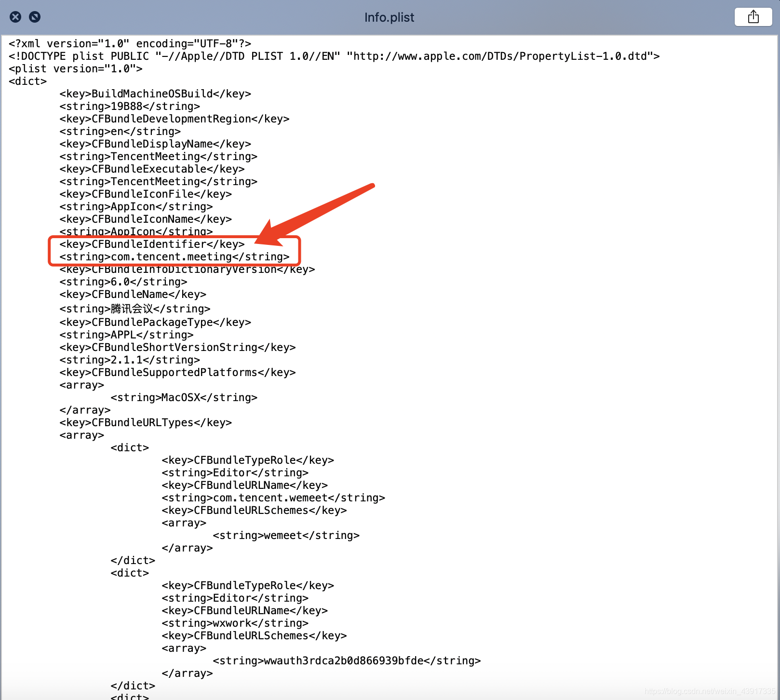Select the BuildMachineOSBuild key line
Image resolution: width=780 pixels, height=700 pixels.
point(155,94)
